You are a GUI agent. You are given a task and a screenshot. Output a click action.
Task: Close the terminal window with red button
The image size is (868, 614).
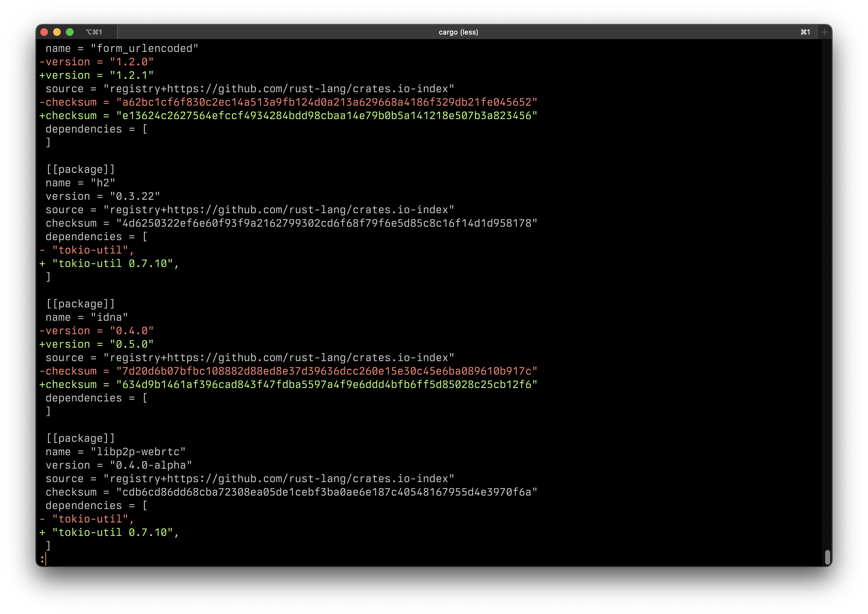click(x=44, y=32)
